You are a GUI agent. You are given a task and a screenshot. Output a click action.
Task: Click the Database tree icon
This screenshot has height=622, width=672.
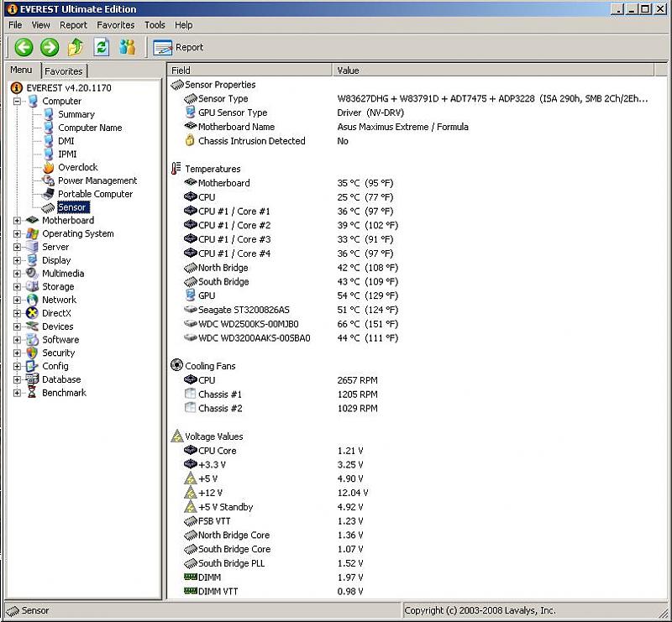point(32,379)
